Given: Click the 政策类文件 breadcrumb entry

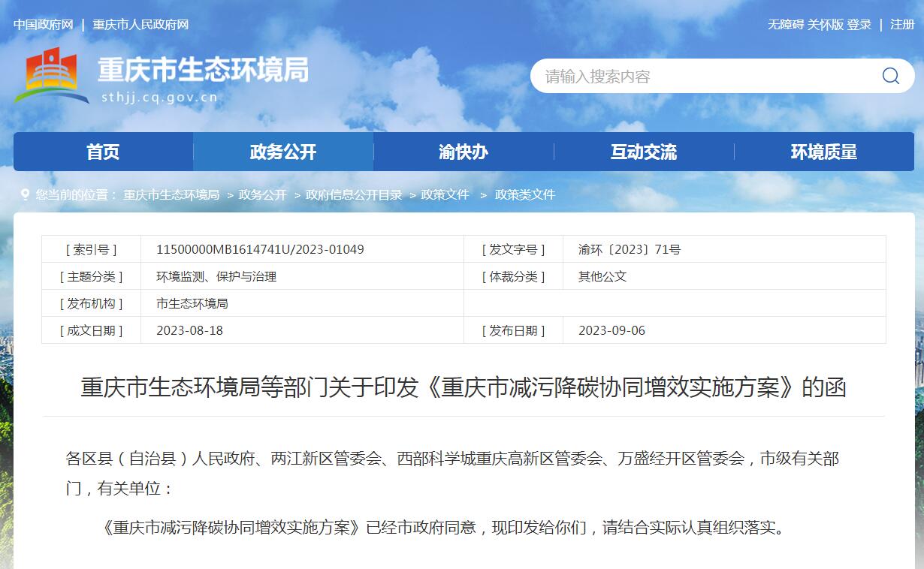Looking at the screenshot, I should (x=524, y=194).
